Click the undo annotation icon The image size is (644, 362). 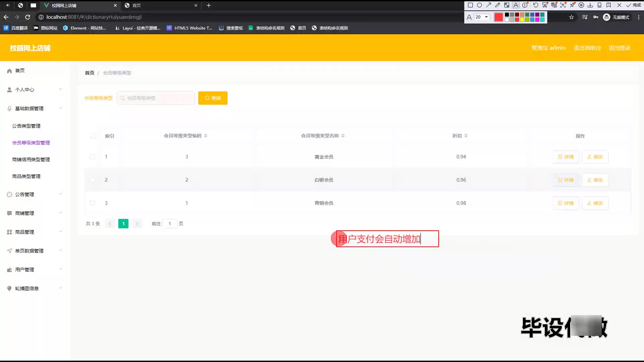pos(536,5)
